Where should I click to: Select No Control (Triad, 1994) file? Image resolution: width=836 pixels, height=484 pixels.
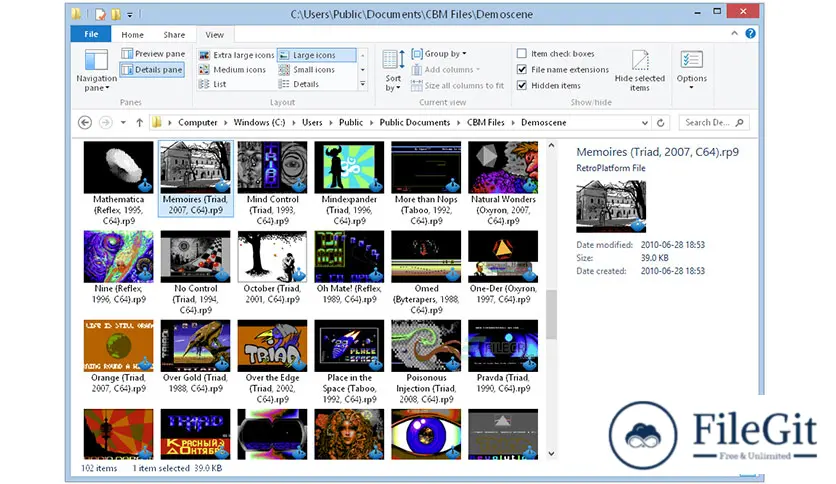195,273
